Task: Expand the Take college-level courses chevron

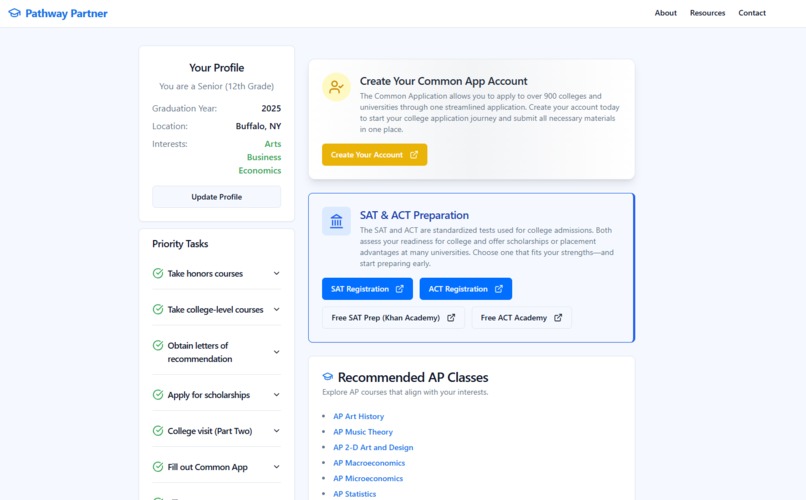Action: pyautogui.click(x=277, y=309)
